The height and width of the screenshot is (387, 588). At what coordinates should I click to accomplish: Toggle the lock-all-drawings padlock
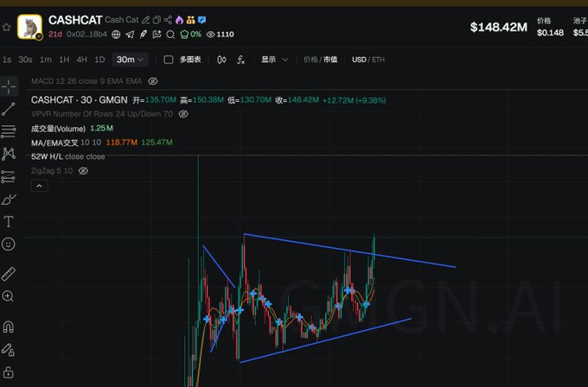(9, 372)
